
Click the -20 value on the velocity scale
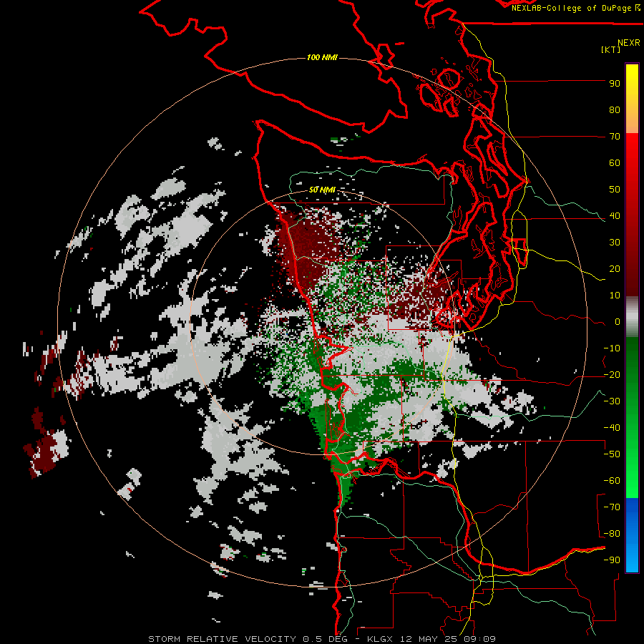point(612,374)
